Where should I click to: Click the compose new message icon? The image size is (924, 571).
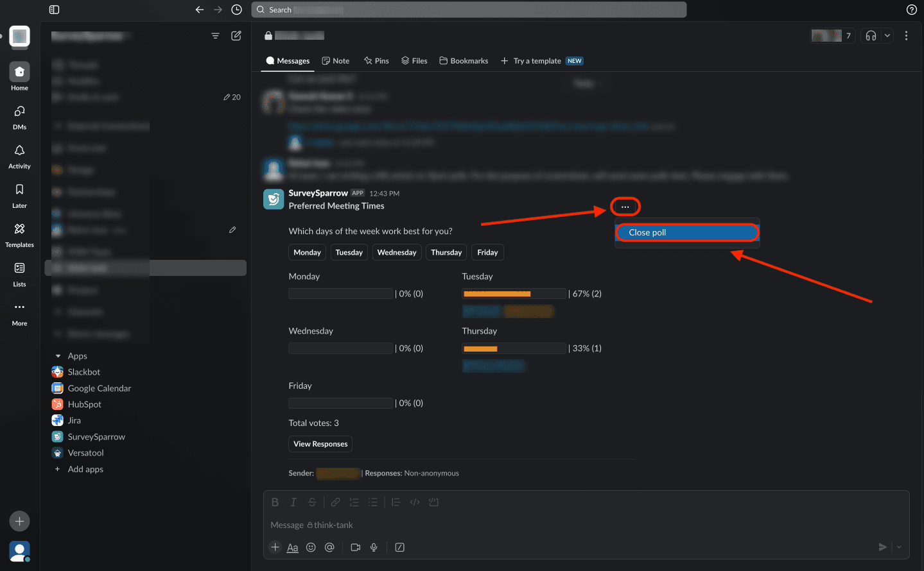click(236, 36)
